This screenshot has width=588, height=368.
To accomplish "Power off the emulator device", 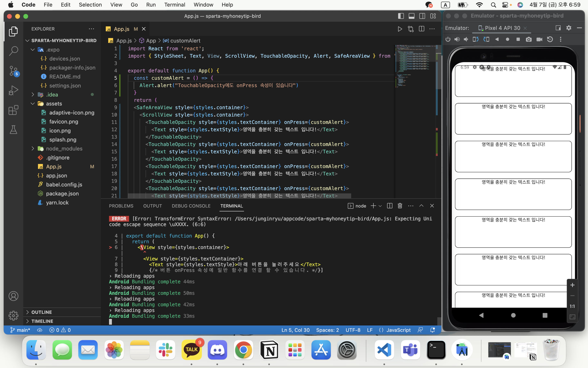I will click(x=448, y=39).
